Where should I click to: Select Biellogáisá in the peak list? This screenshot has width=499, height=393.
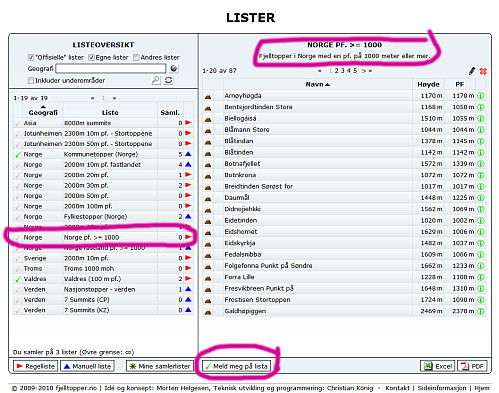pos(344,119)
